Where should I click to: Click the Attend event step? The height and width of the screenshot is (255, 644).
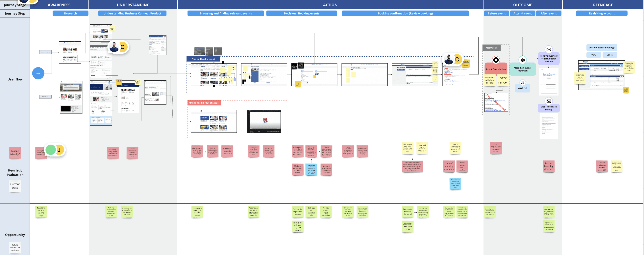pyautogui.click(x=523, y=14)
